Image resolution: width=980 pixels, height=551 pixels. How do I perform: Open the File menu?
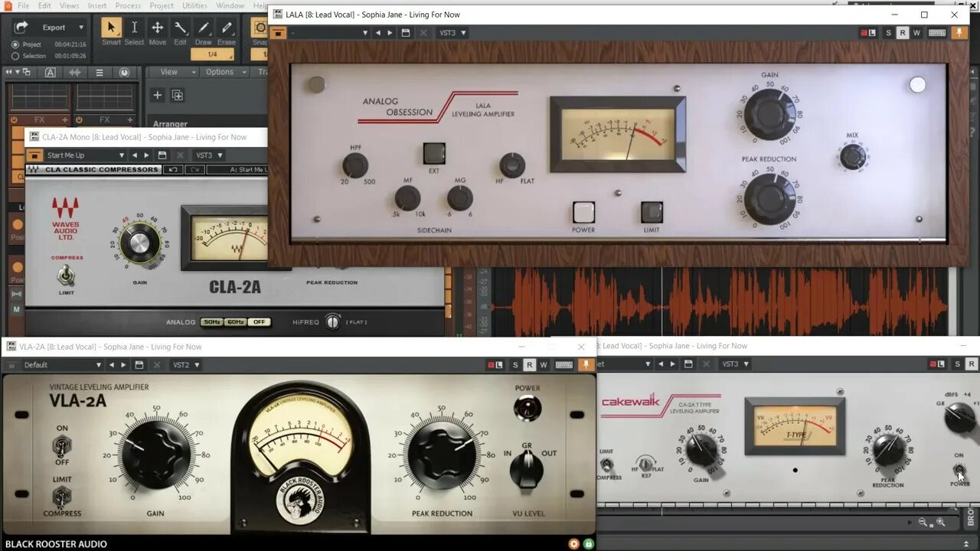coord(23,5)
